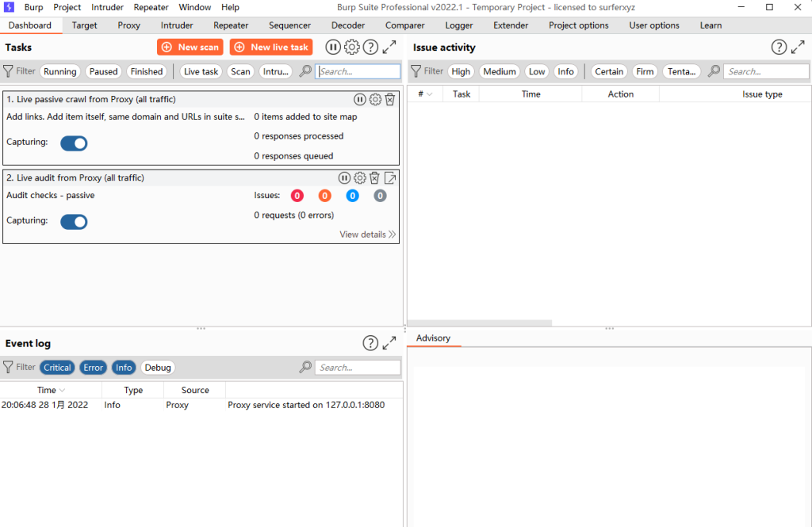Toggle the Finished tasks filter

pyautogui.click(x=147, y=71)
